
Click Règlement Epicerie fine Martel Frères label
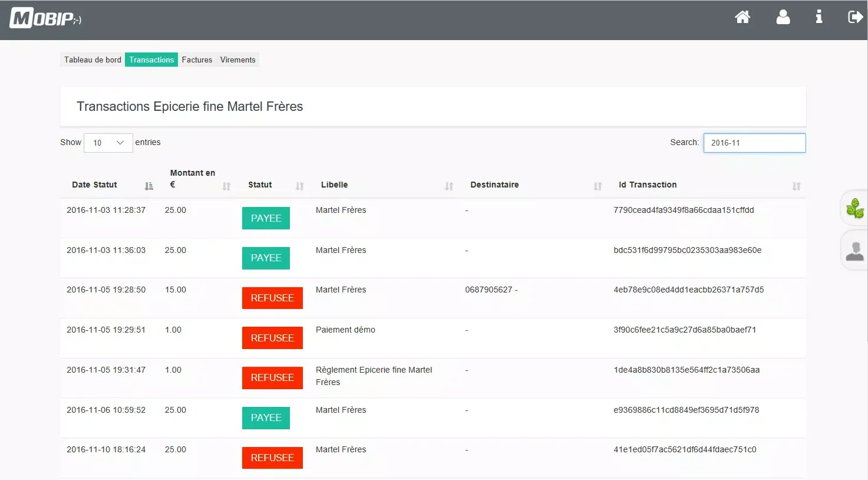point(374,376)
